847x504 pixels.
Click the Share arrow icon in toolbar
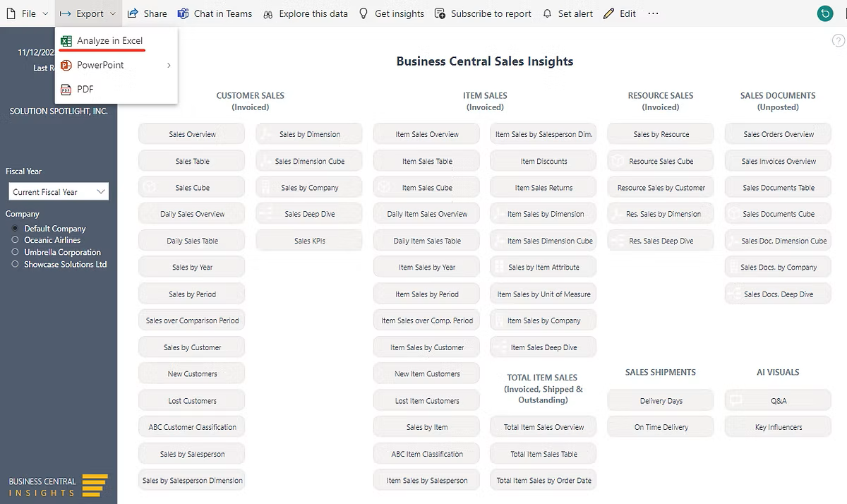[x=133, y=13]
